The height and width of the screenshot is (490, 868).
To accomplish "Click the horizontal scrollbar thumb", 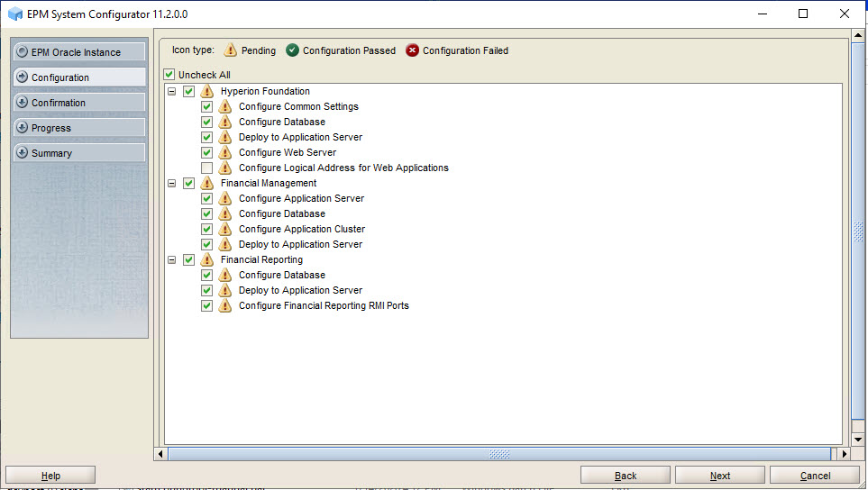I will click(499, 454).
